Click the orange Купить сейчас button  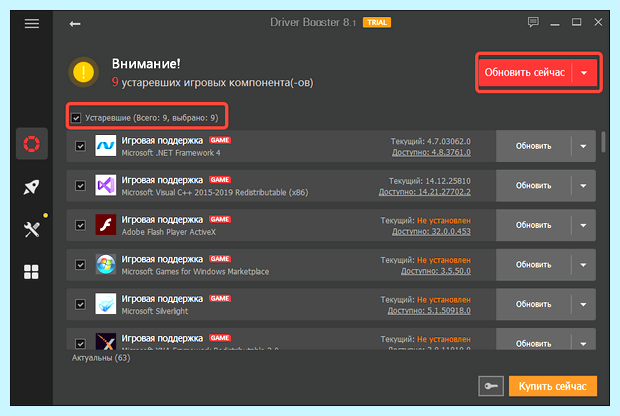coord(553,386)
